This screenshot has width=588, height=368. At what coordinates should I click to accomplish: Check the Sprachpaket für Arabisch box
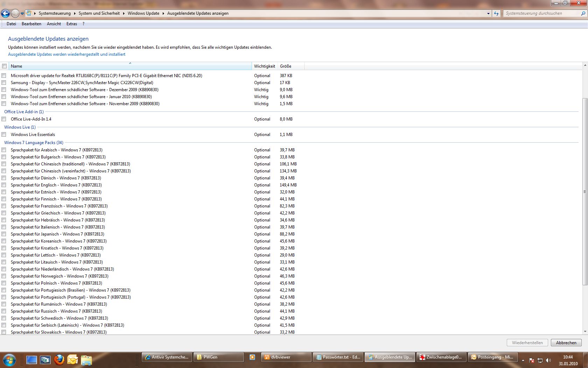4,150
